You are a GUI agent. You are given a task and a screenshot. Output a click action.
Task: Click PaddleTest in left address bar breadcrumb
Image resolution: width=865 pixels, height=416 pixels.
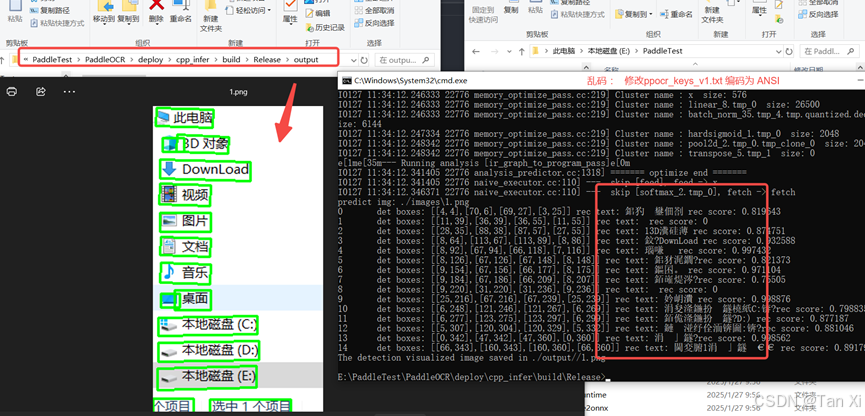(52, 60)
